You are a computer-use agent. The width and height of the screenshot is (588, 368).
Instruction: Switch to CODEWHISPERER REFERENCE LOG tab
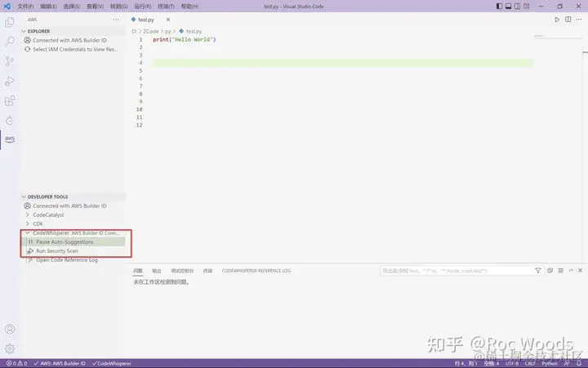pos(256,271)
